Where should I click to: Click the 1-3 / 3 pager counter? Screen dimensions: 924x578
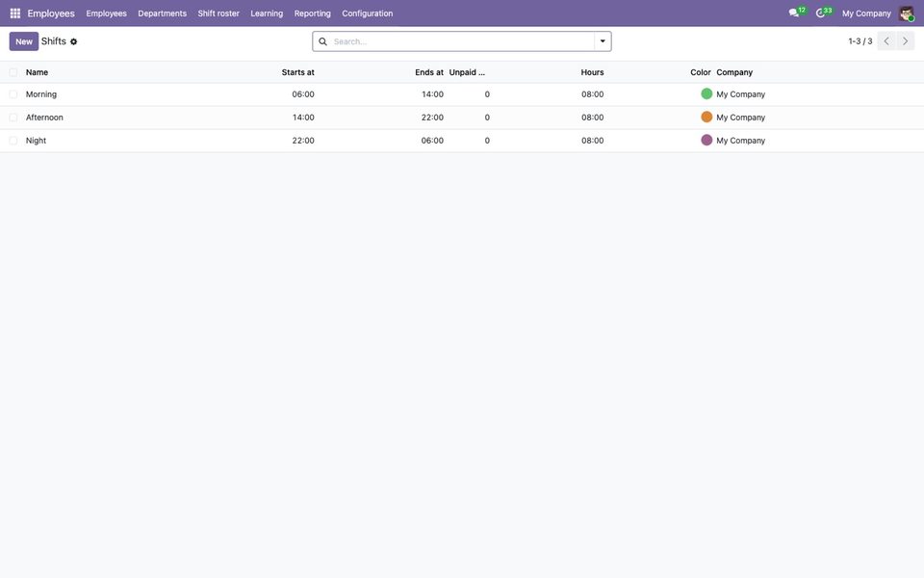coord(860,41)
